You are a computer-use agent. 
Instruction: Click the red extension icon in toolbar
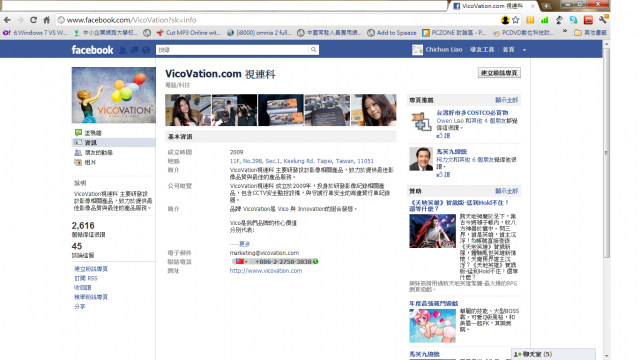(x=588, y=20)
